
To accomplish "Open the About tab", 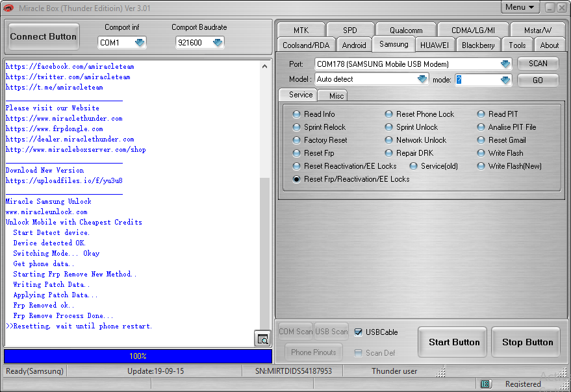I will (549, 45).
